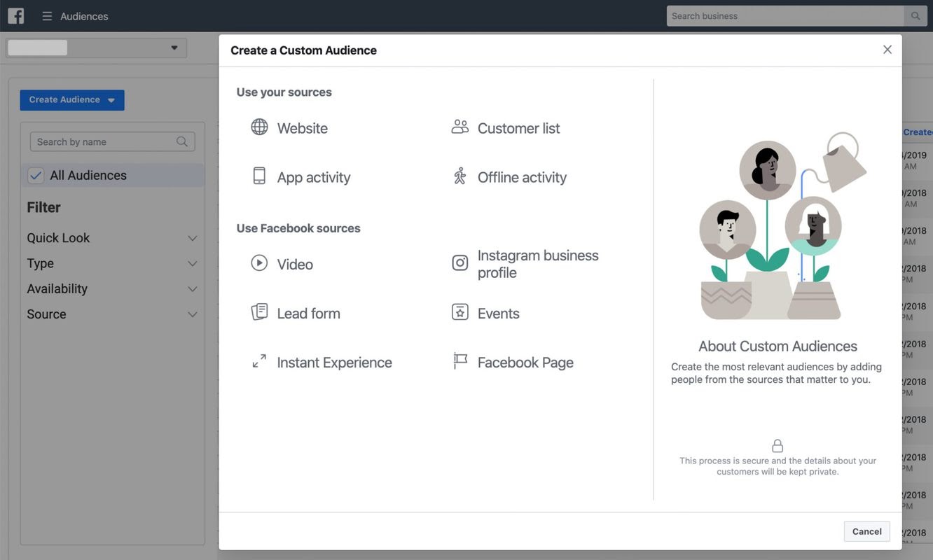
Task: Click the search business magnifier button
Action: tap(915, 16)
